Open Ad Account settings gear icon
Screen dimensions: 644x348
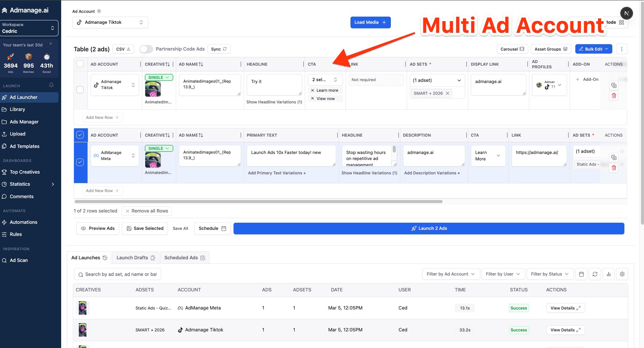(x=99, y=11)
